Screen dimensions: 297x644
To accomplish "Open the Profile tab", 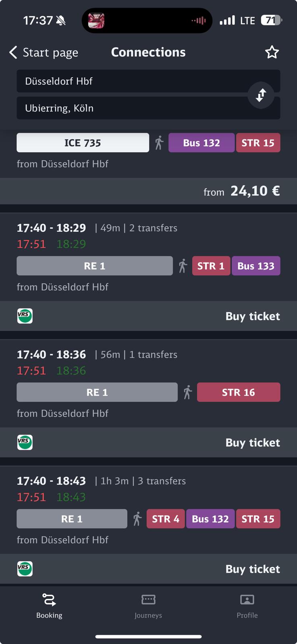I will [x=247, y=606].
